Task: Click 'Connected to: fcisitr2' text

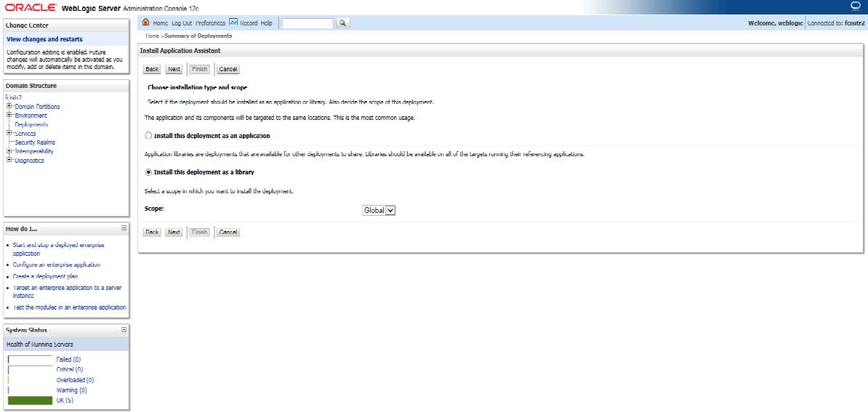Action: click(x=836, y=23)
